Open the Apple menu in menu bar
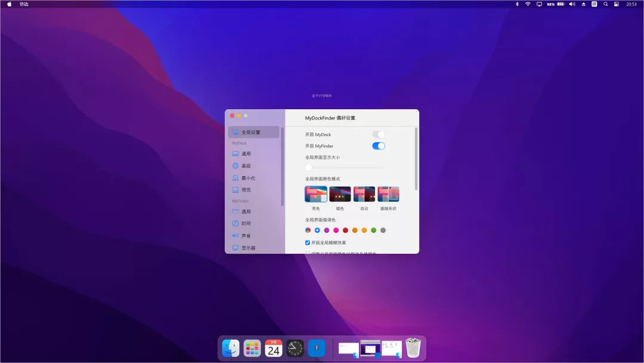This screenshot has width=644, height=363. (x=8, y=4)
